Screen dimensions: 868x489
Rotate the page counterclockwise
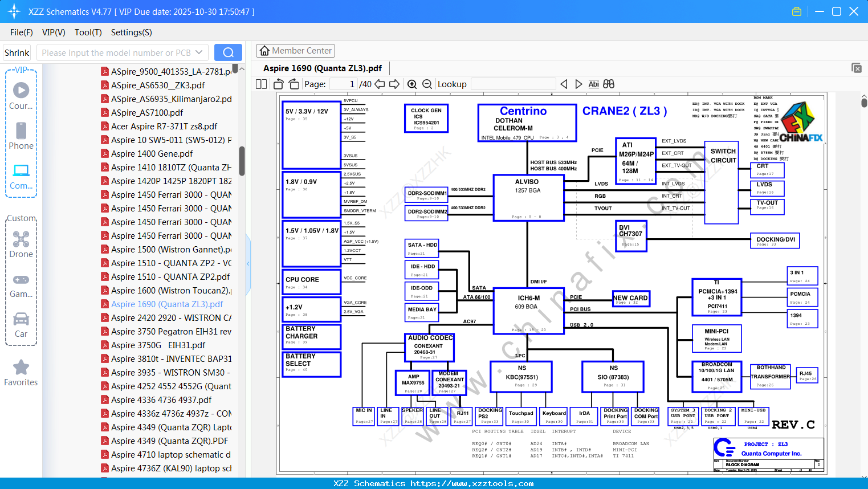pyautogui.click(x=279, y=84)
